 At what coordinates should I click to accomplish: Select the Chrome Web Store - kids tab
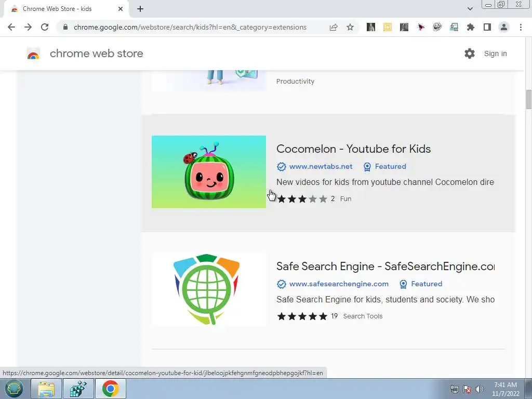click(x=66, y=9)
